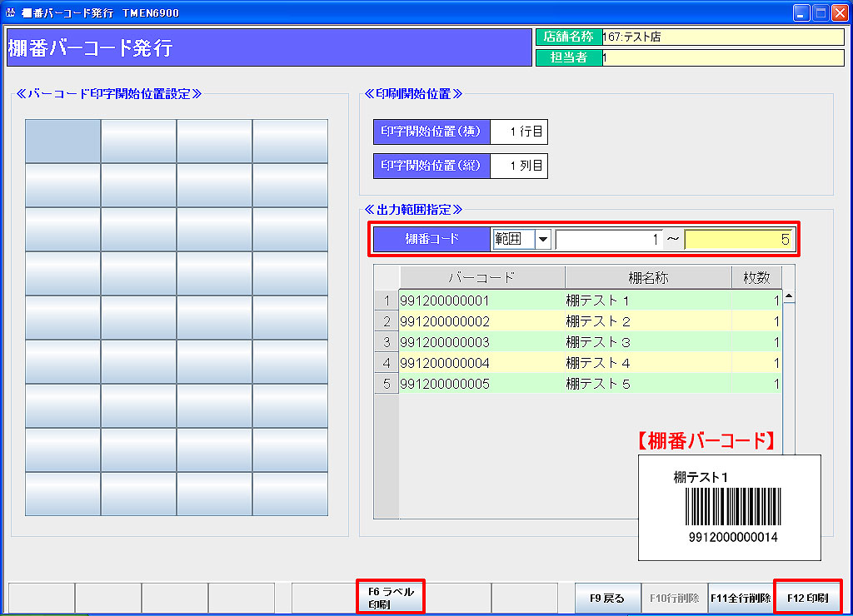The width and height of the screenshot is (853, 616).
Task: Select the 棚テスト2 row name cell
Action: coord(648,321)
